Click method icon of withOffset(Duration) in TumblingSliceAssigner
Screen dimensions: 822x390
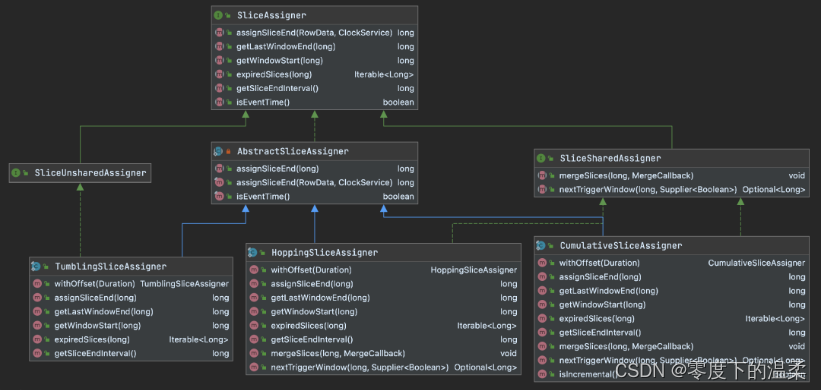coord(37,284)
